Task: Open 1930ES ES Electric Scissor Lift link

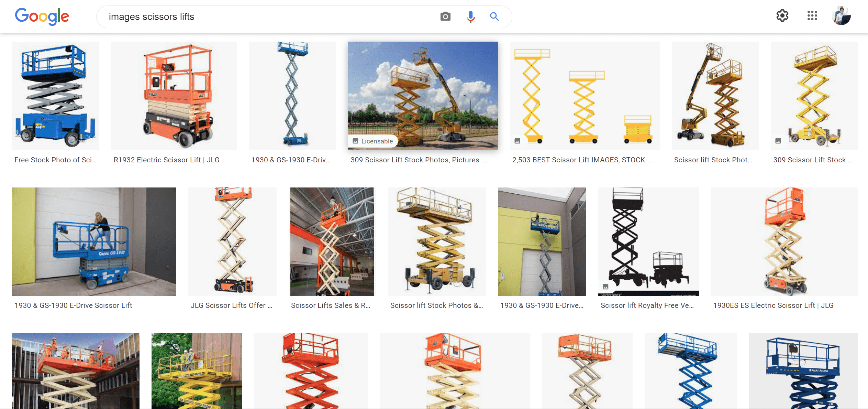Action: click(773, 305)
